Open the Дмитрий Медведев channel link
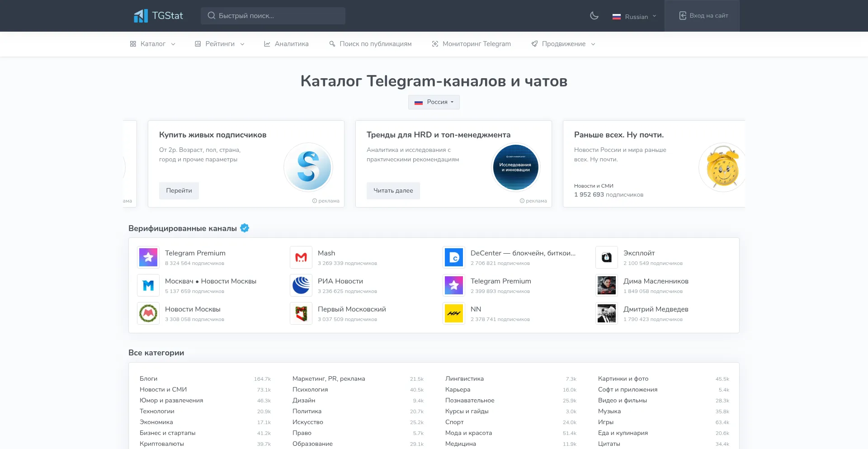This screenshot has width=868, height=449. 656,309
